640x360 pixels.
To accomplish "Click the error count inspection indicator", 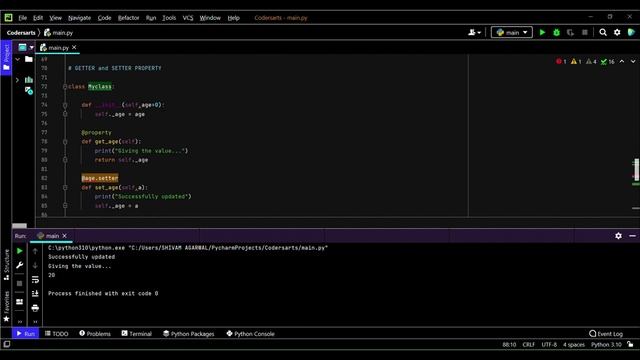I will pyautogui.click(x=561, y=62).
